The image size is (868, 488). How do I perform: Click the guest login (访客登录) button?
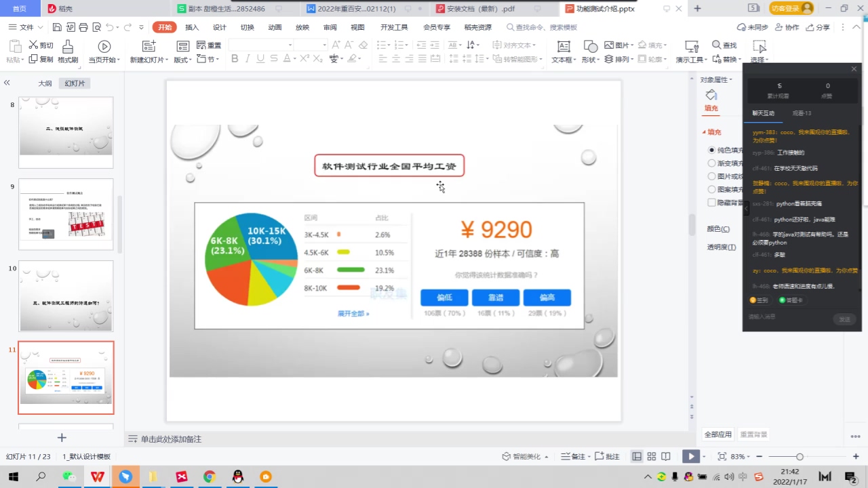791,8
